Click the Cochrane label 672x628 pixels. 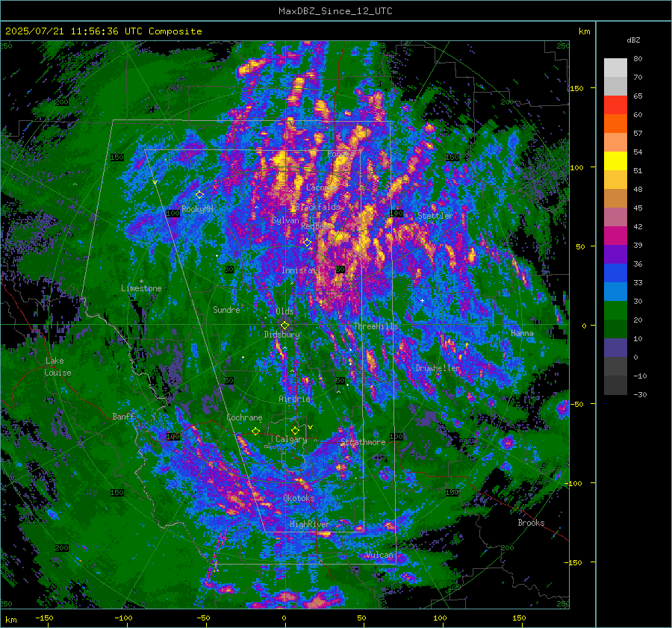point(244,417)
